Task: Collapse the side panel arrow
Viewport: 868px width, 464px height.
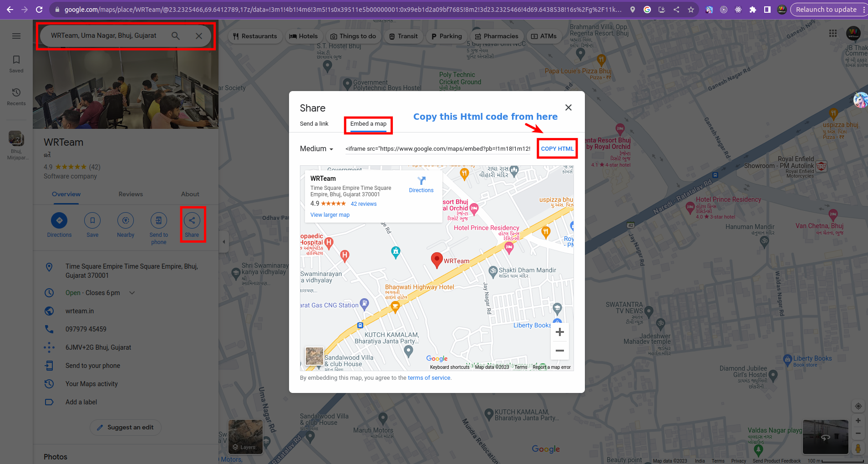Action: (223, 242)
